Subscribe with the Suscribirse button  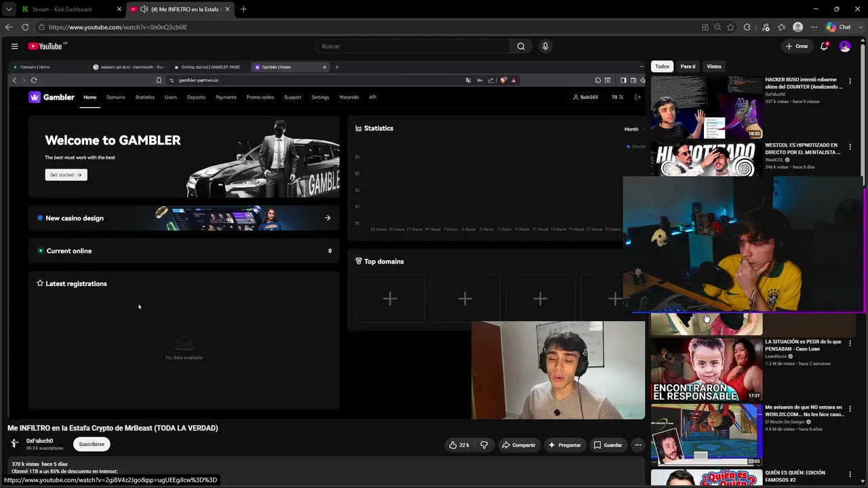(x=92, y=444)
